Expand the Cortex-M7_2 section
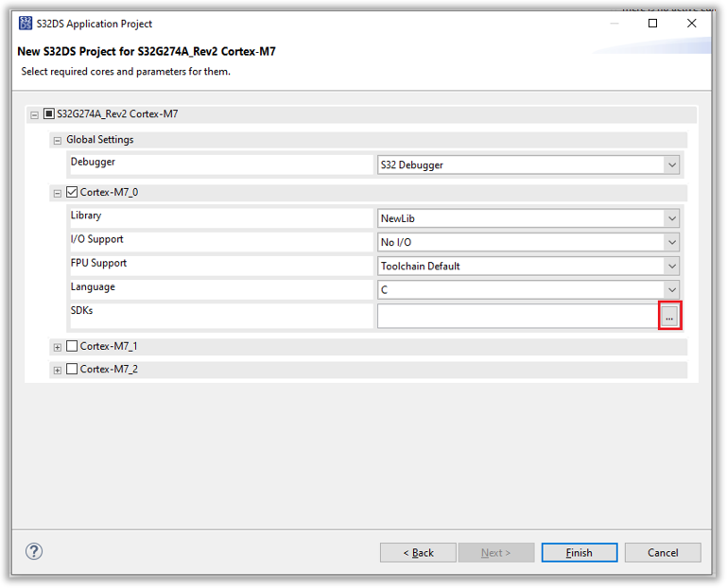 [x=57, y=371]
